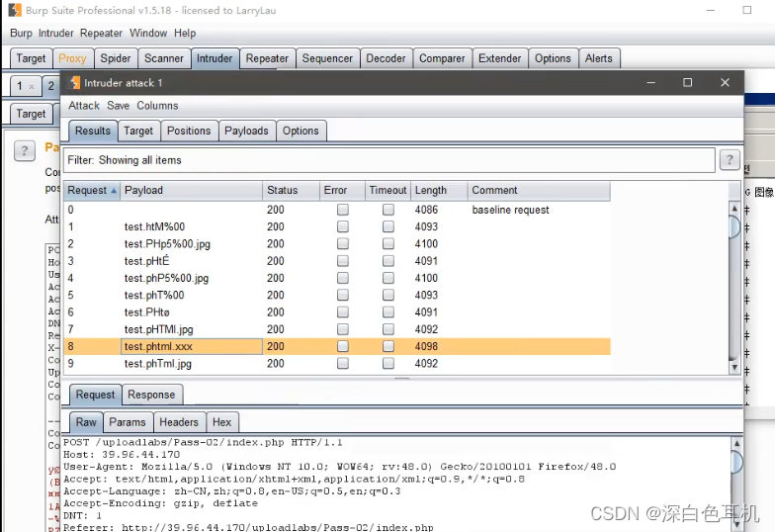
Task: Open the Columns menu
Action: click(157, 105)
